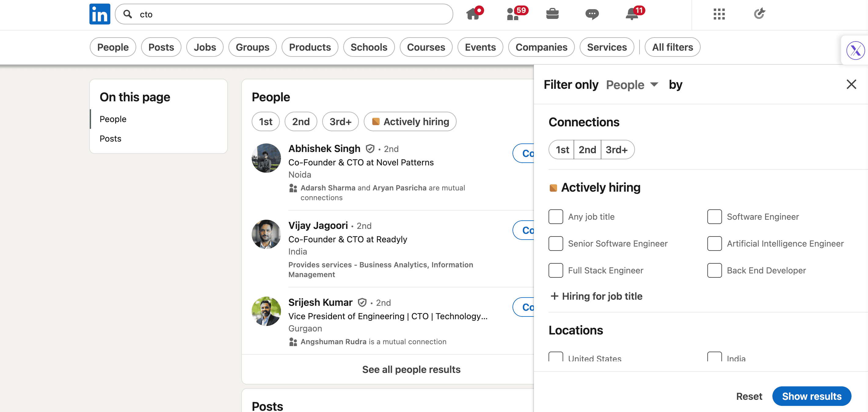Open the For Business grid icon

pos(719,14)
